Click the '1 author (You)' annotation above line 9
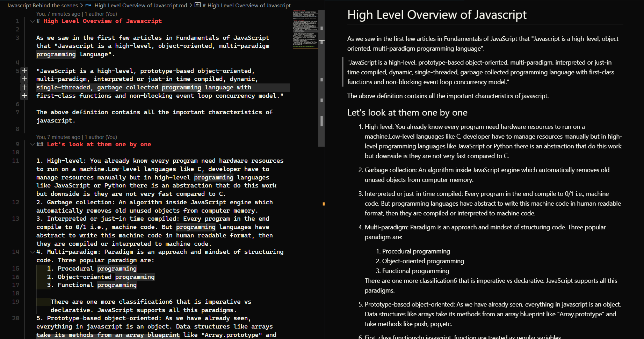The width and height of the screenshot is (644, 339). click(x=100, y=137)
